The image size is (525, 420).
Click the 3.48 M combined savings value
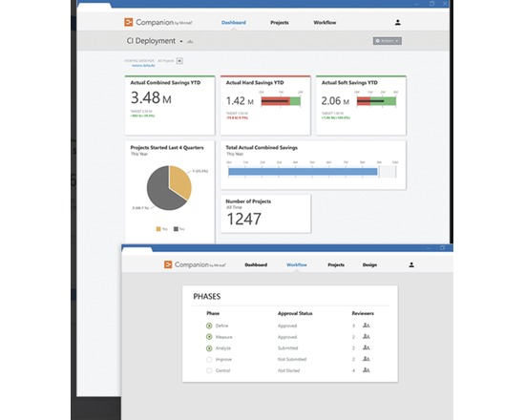click(151, 97)
